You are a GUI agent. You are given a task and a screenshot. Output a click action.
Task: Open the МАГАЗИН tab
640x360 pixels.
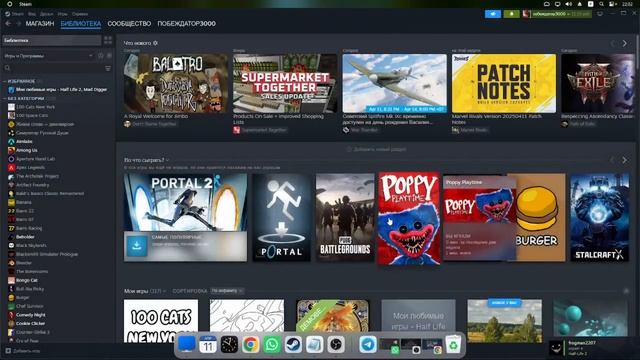40,24
